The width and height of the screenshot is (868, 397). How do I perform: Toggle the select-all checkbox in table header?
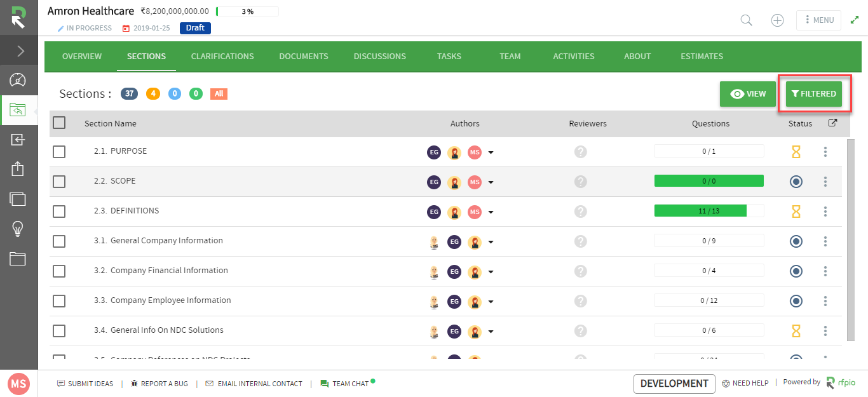pyautogui.click(x=59, y=123)
